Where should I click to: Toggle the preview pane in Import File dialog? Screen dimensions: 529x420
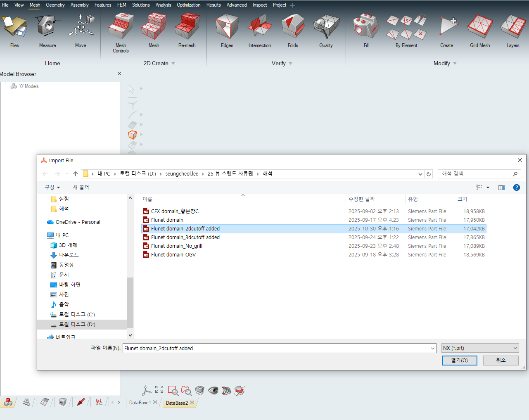pyautogui.click(x=502, y=187)
